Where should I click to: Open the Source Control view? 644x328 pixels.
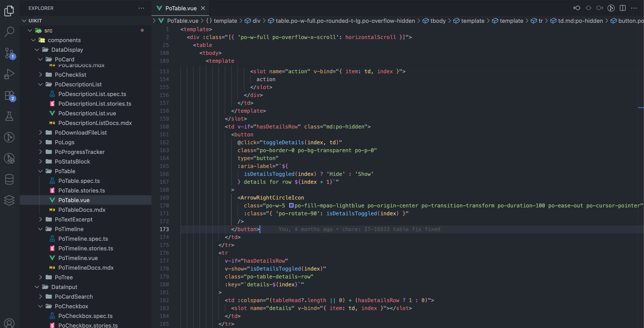coord(9,53)
